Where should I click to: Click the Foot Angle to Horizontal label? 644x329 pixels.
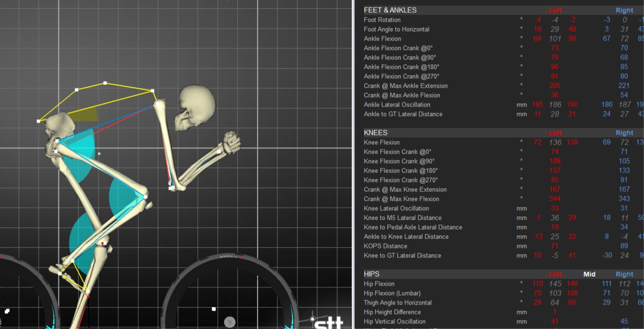(396, 29)
